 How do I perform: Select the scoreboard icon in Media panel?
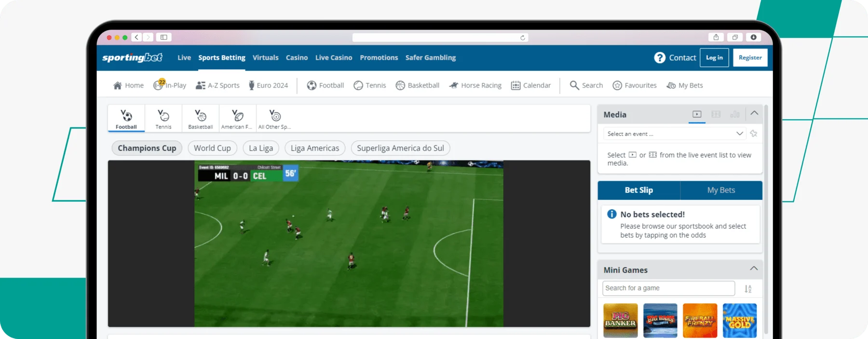tap(716, 114)
